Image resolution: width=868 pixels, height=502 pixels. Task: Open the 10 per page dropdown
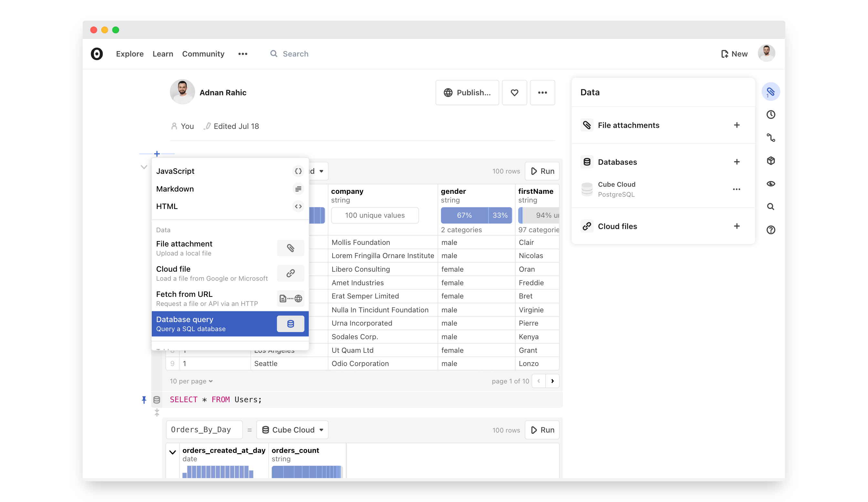tap(191, 381)
